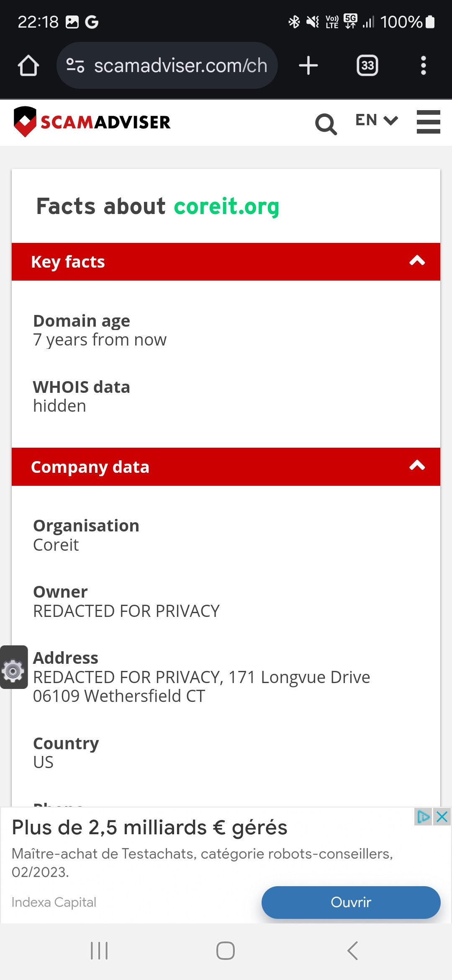
Task: Open a new tab with plus icon
Action: click(x=308, y=66)
